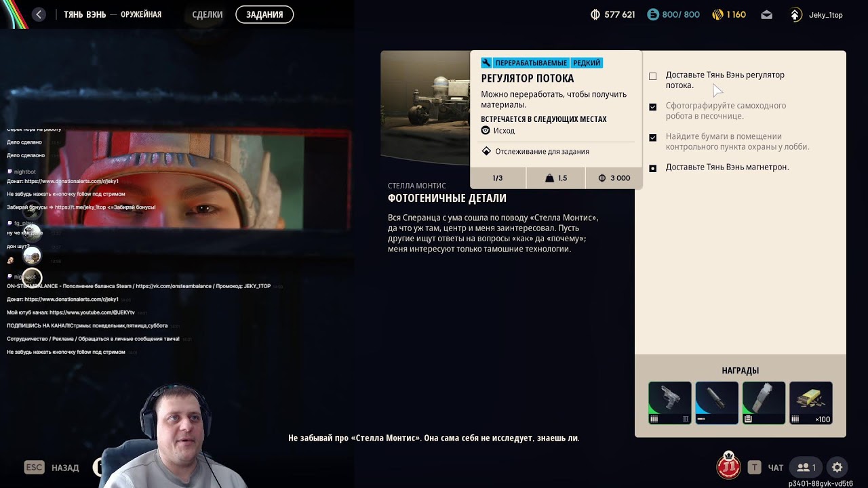Select the pistol reward item
Screen dimensions: 868x488
point(670,403)
